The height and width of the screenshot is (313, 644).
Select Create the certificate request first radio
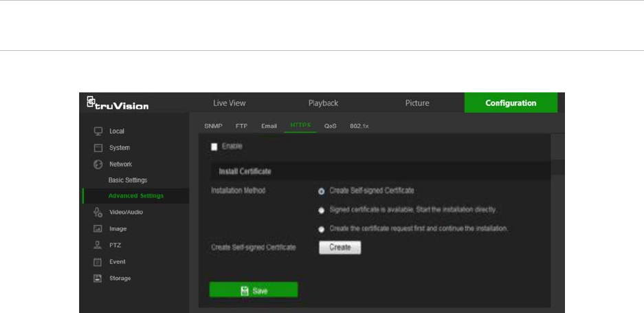[321, 229]
